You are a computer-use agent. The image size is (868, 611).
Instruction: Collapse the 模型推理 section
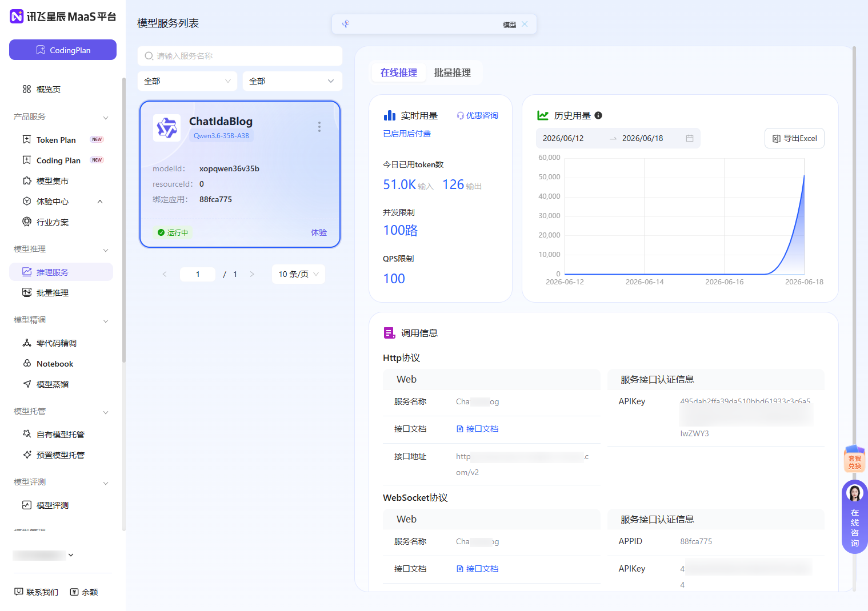click(106, 250)
